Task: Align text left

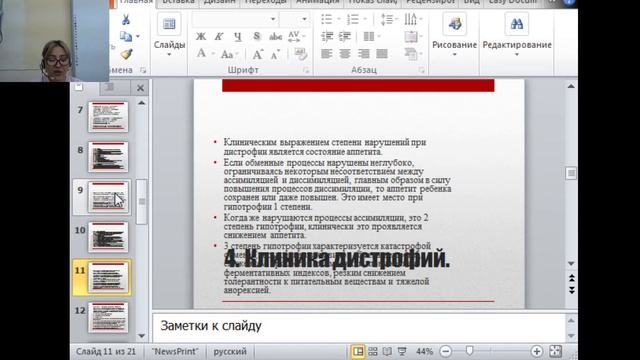Action: (327, 54)
